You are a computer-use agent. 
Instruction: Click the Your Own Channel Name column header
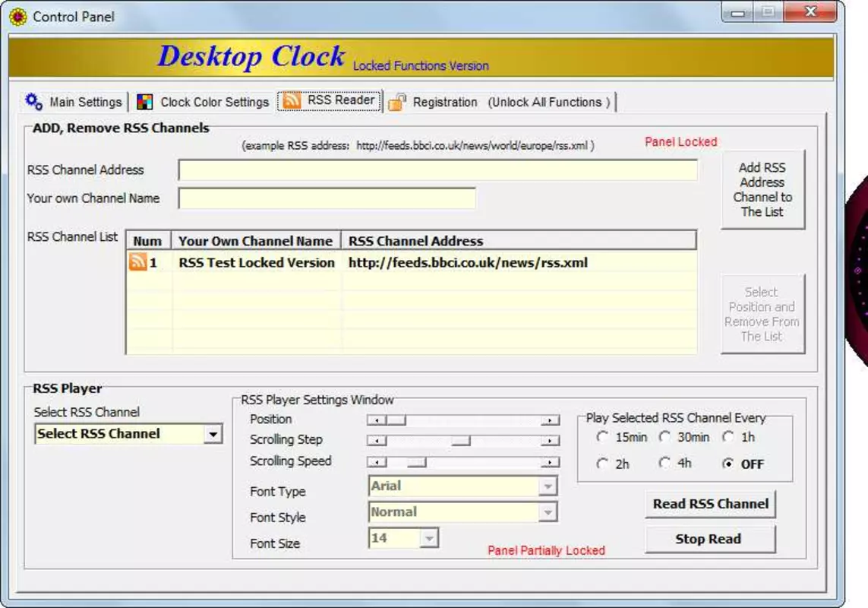point(256,241)
